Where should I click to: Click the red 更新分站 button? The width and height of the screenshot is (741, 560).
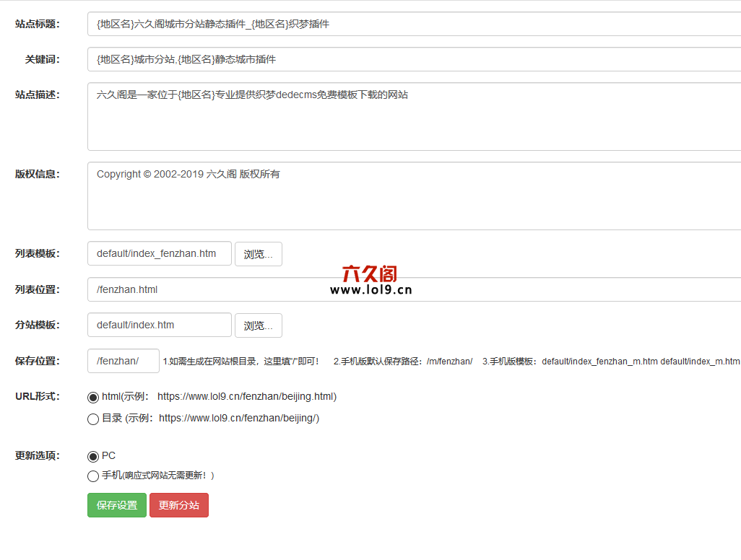pos(179,505)
